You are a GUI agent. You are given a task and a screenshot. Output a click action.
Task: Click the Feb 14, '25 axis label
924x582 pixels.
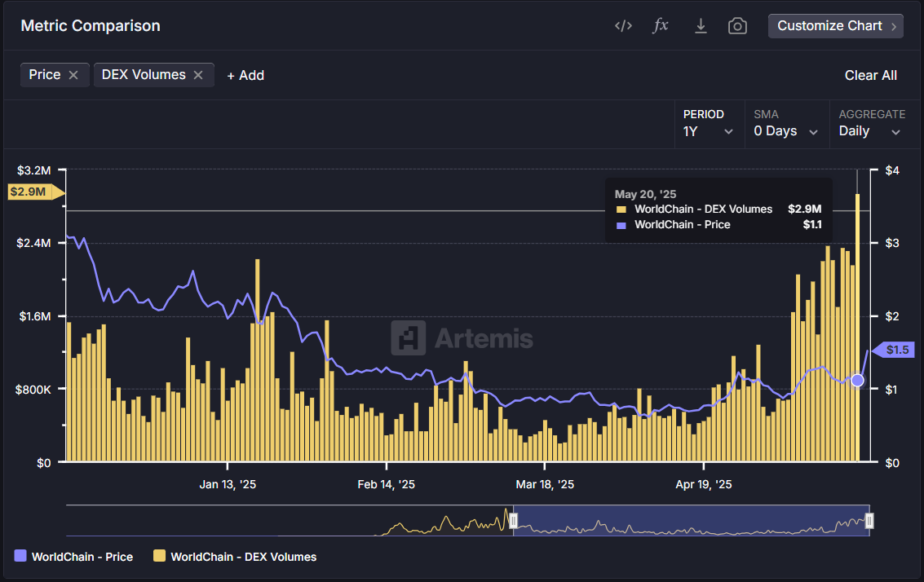click(x=386, y=484)
